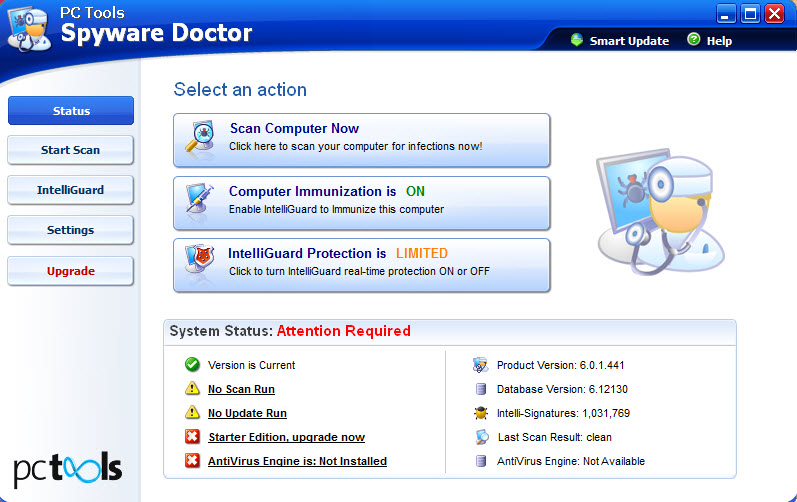
Task: Click the Select an action heading
Action: click(x=240, y=89)
